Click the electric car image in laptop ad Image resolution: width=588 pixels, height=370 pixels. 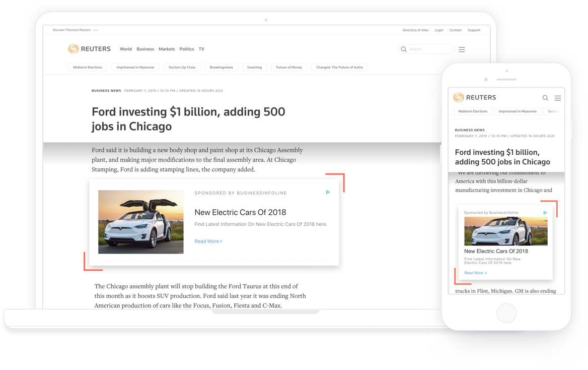141,222
